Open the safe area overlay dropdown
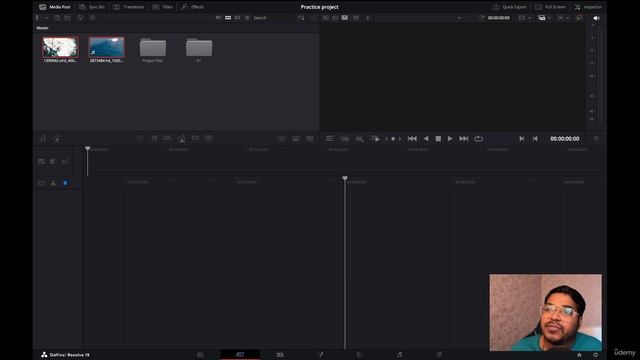The image size is (640, 360). pos(544,18)
